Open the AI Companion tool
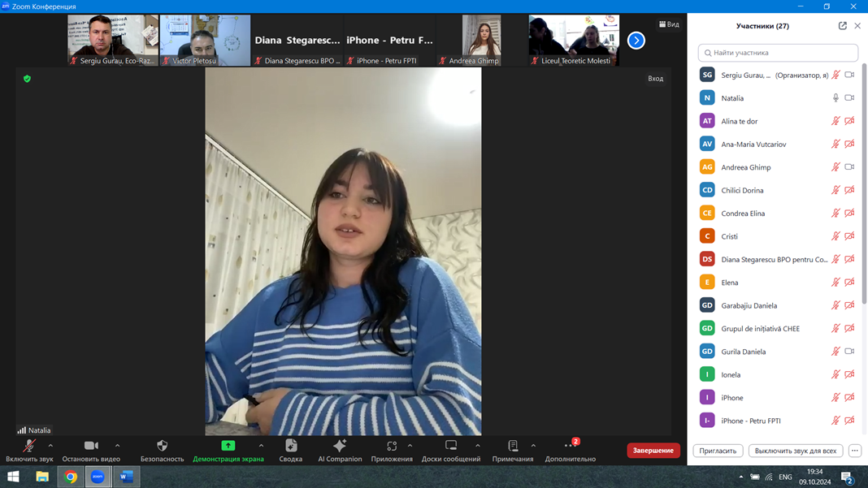The height and width of the screenshot is (488, 868). click(x=340, y=447)
